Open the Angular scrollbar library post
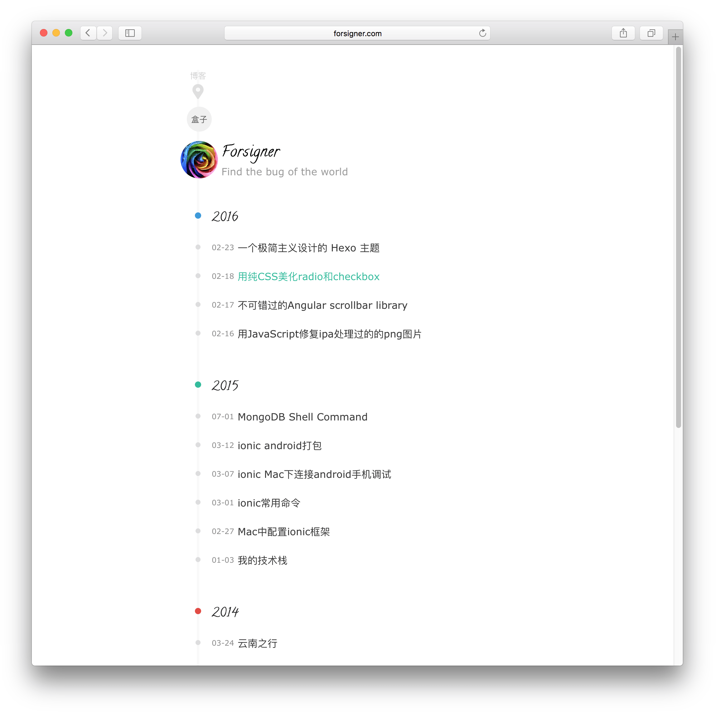The height and width of the screenshot is (728, 716). (x=322, y=305)
